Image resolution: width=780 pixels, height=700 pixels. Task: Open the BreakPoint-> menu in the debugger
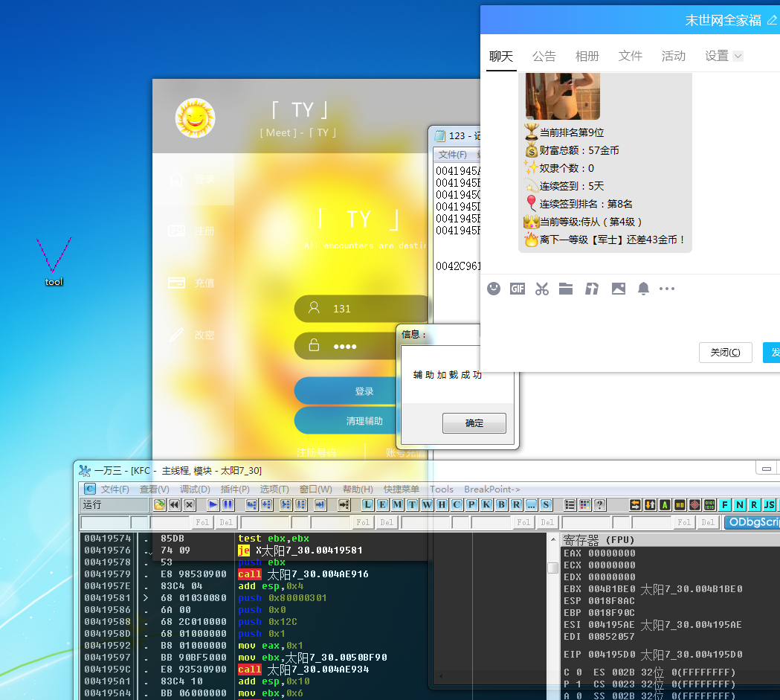click(x=492, y=489)
